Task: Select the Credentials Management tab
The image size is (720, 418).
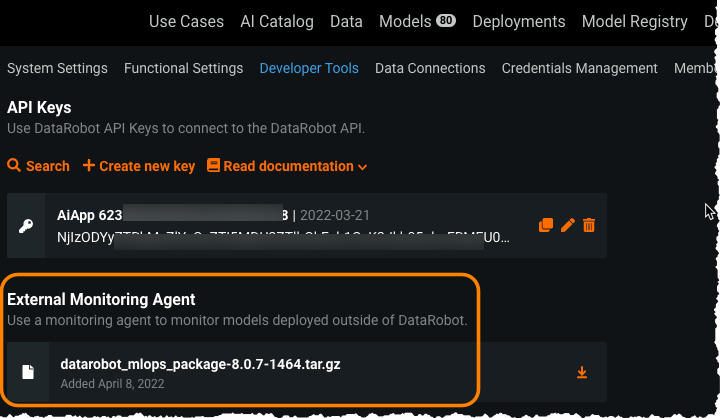Action: [579, 68]
